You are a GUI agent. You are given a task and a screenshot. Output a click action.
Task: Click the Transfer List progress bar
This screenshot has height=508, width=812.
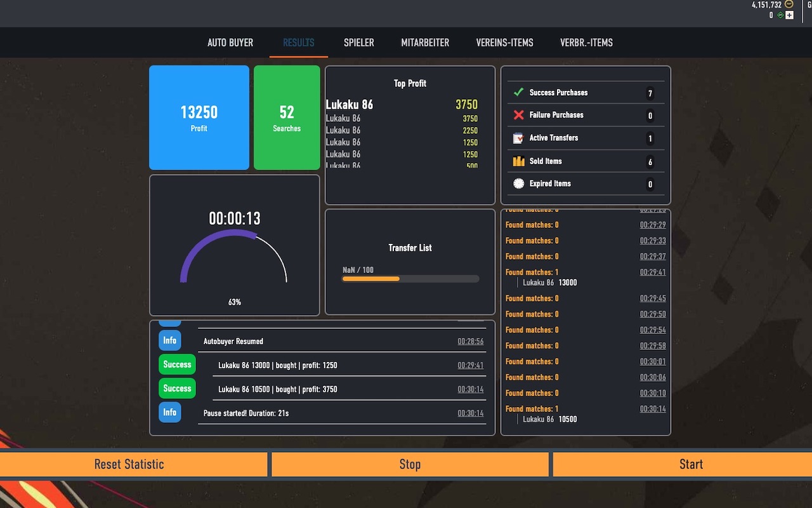point(410,279)
